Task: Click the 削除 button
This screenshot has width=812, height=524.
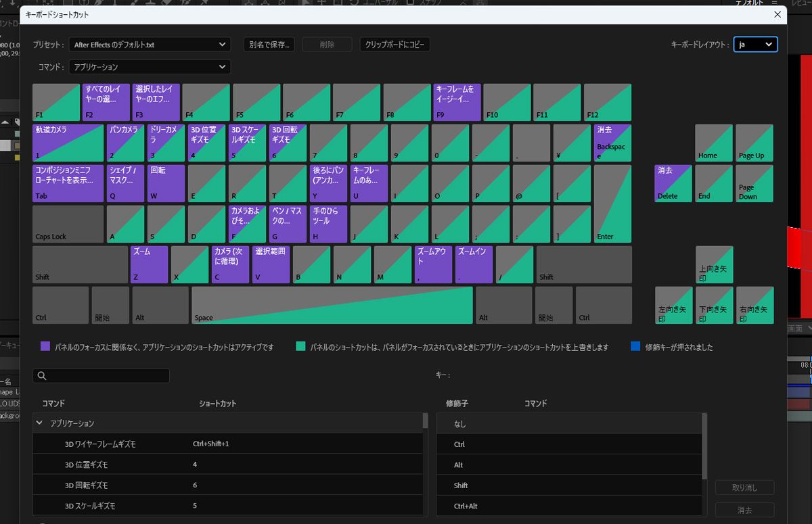Action: (x=328, y=45)
